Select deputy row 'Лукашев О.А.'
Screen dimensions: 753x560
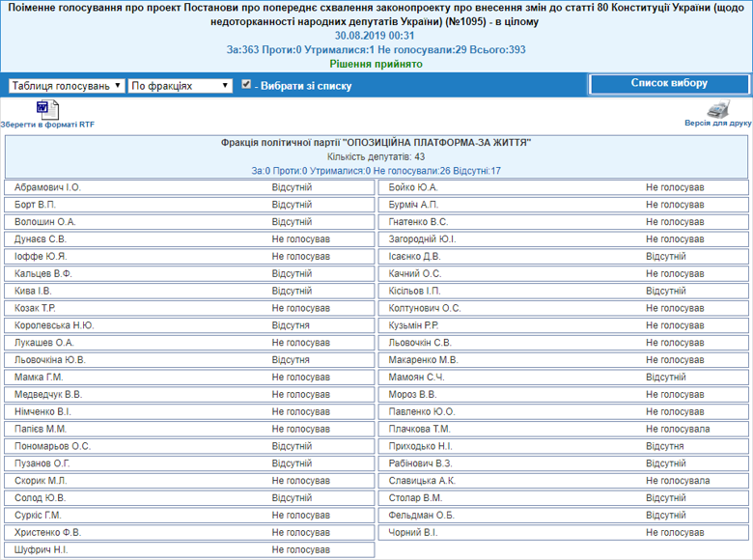coord(189,343)
